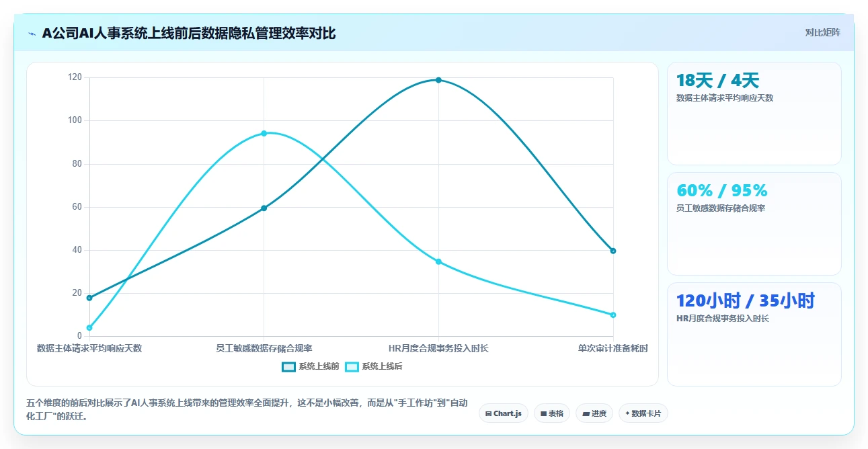The width and height of the screenshot is (868, 449).
Task: Click the y-axis value 100
Action: click(75, 120)
